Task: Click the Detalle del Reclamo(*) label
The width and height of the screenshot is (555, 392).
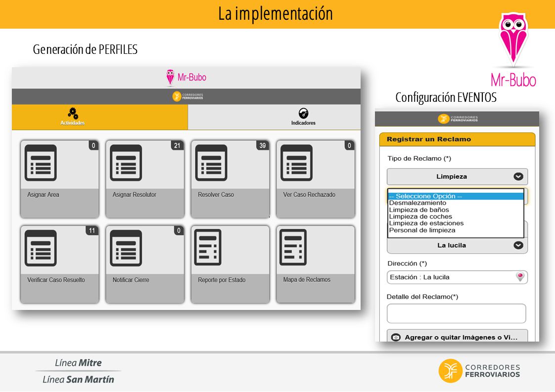Action: (x=422, y=297)
